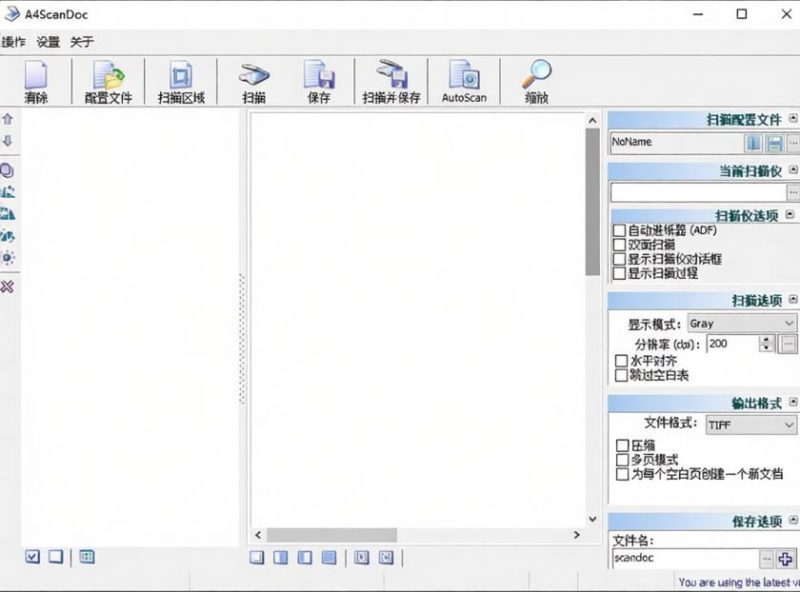This screenshot has height=592, width=800.
Task: Click the save profile disk icon beside NoName
Action: 774,143
